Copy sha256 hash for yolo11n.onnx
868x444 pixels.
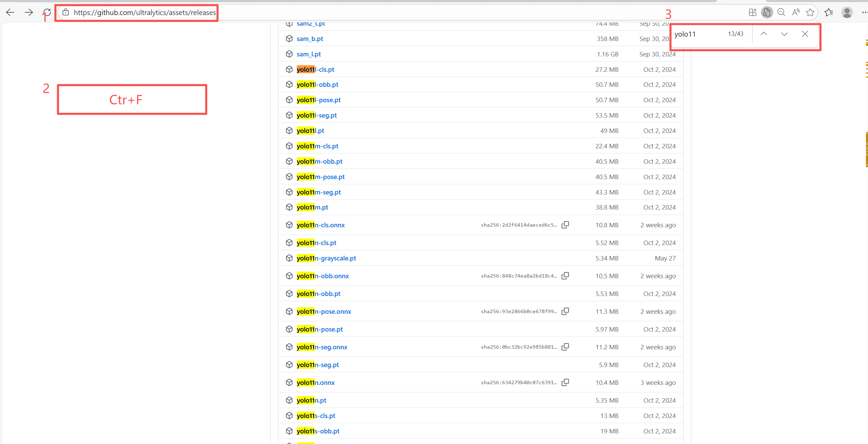coord(565,382)
